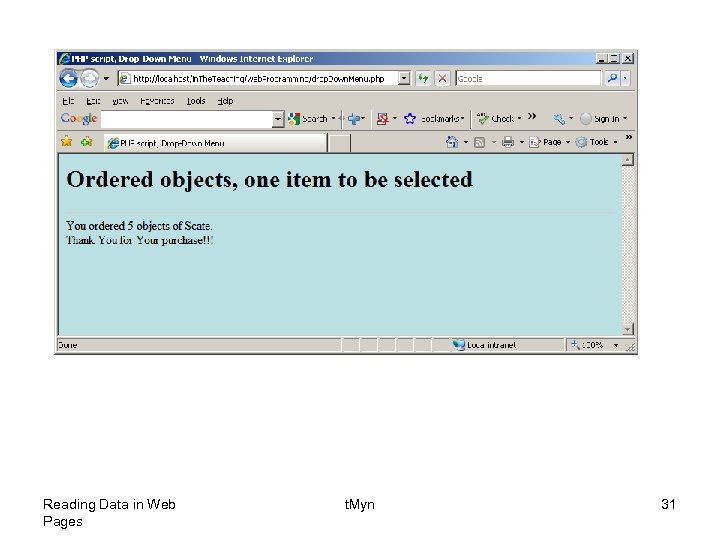Screen dimensions: 720x540
Task: Run search with the magnifier icon
Action: (612, 79)
